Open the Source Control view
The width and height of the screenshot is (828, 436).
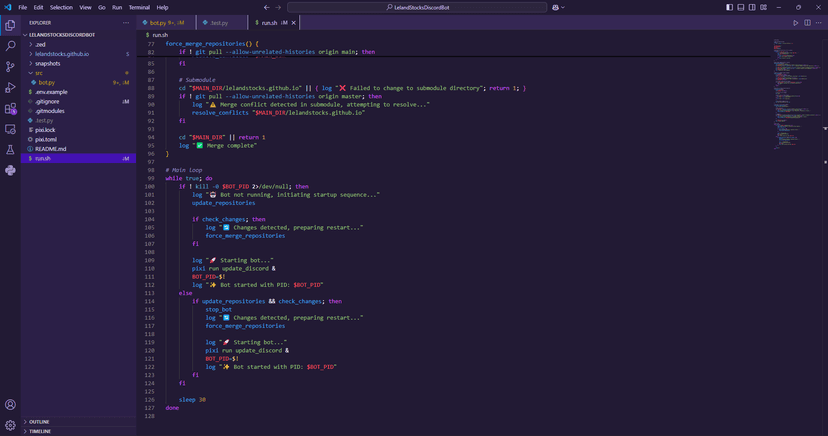10,67
